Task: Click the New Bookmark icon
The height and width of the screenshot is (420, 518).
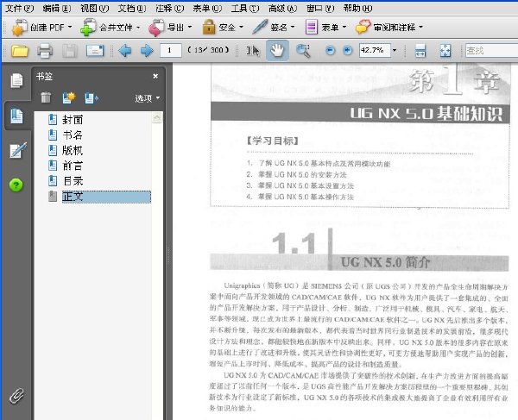Action: point(69,97)
